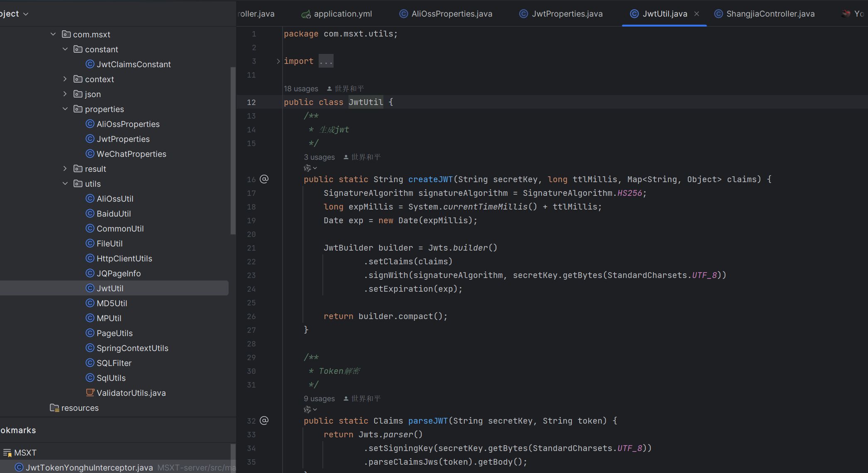Click the application.yml tab icon
This screenshot has height=473, width=868.
point(306,14)
